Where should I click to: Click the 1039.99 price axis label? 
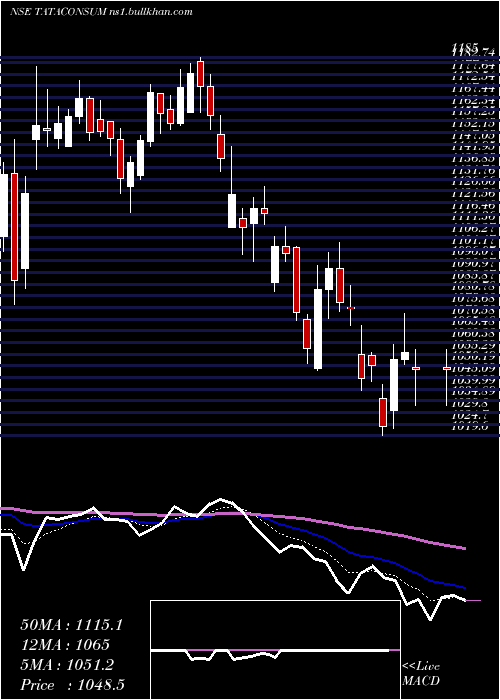coord(474,380)
